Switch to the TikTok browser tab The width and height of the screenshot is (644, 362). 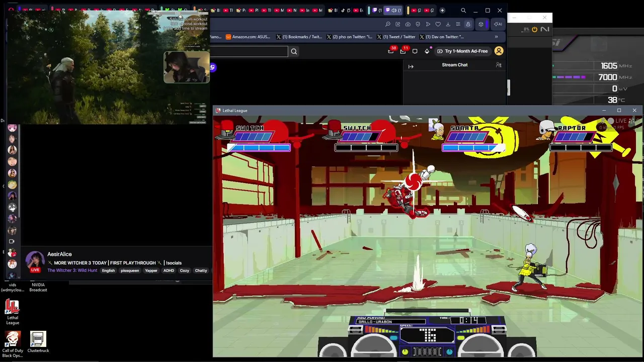tap(346, 10)
